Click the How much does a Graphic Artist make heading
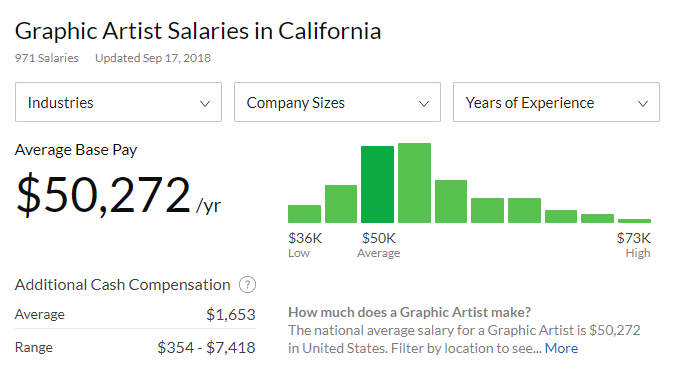The height and width of the screenshot is (375, 682). coord(410,312)
